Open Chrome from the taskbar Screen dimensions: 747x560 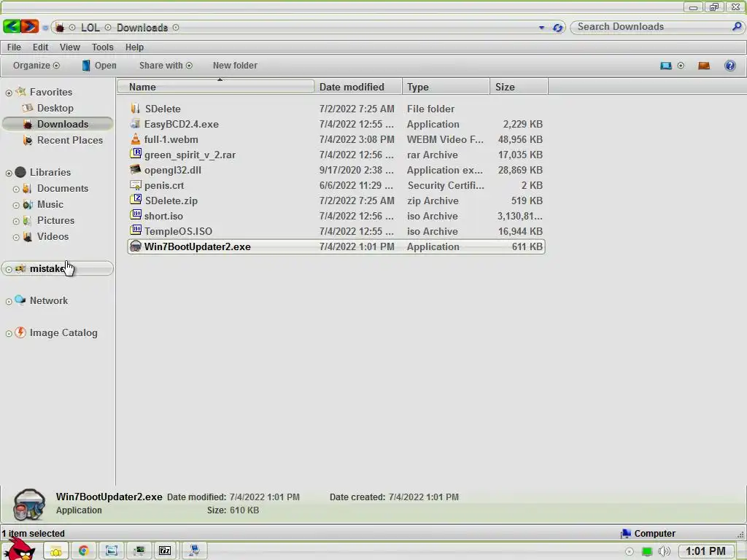tap(83, 551)
